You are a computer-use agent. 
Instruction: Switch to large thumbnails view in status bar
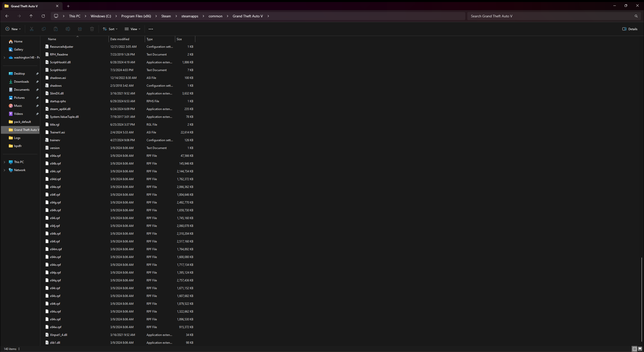640,349
